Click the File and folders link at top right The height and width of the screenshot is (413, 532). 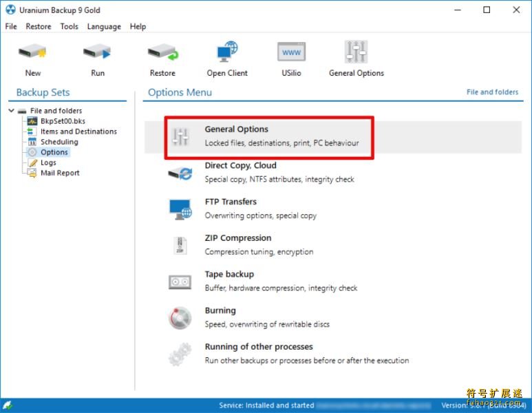[x=492, y=92]
